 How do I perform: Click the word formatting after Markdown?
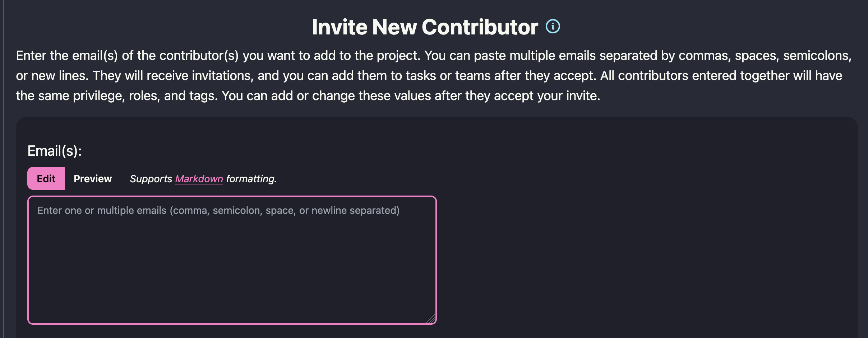click(251, 179)
